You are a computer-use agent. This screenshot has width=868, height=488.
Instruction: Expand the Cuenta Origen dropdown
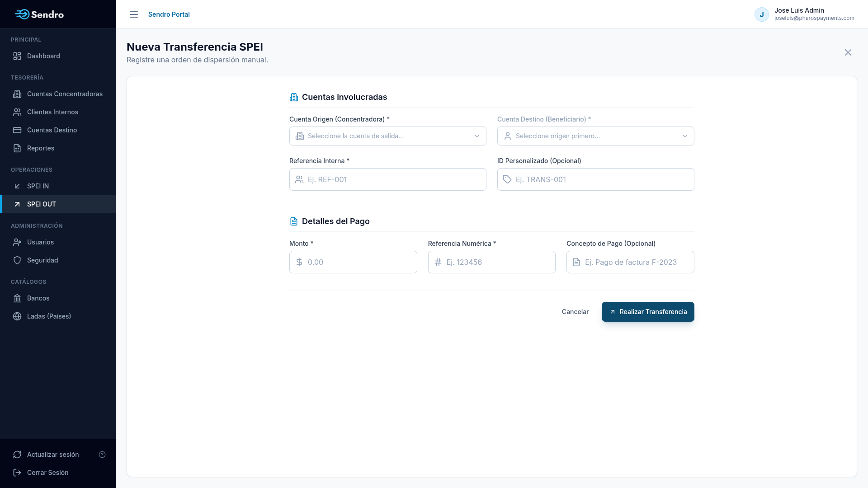click(x=388, y=136)
